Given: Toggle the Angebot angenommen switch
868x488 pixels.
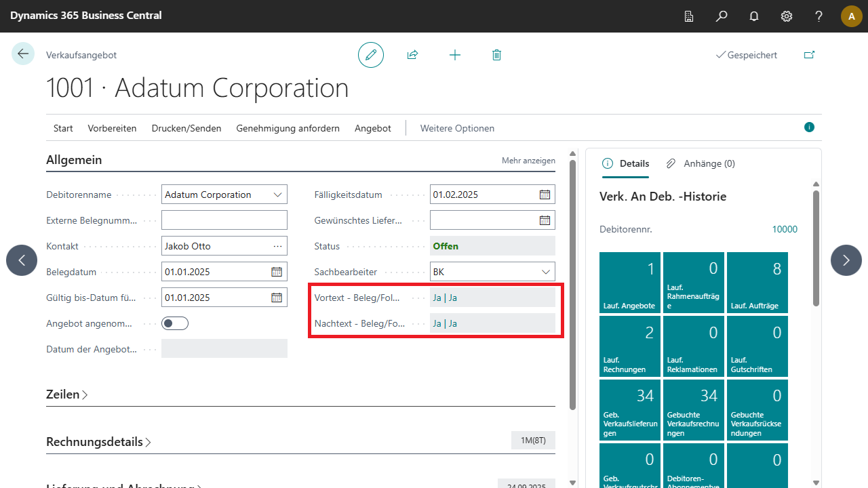Looking at the screenshot, I should (x=175, y=323).
